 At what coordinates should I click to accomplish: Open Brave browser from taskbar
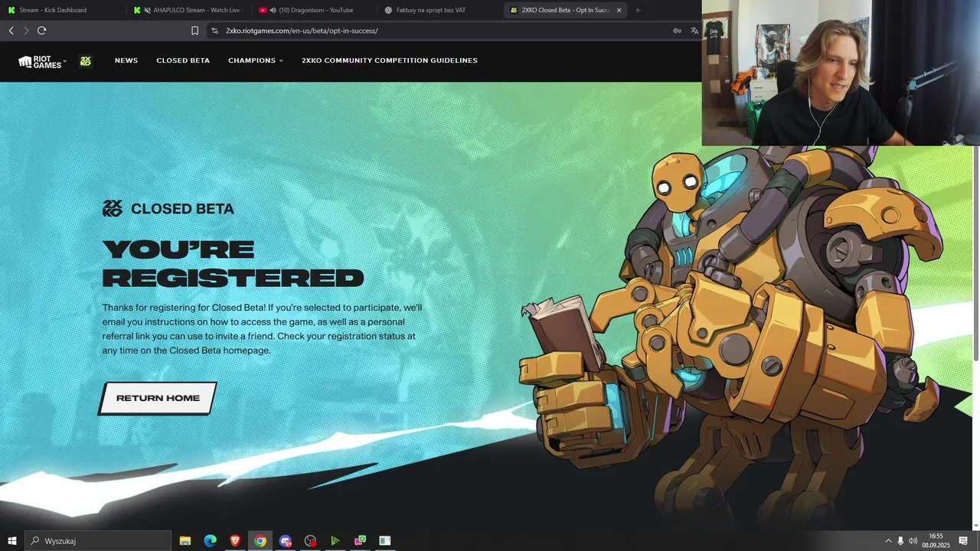coord(235,540)
